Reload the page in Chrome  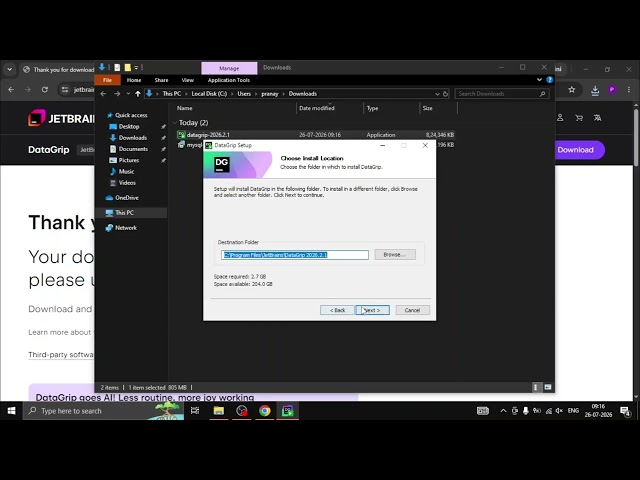[x=45, y=89]
